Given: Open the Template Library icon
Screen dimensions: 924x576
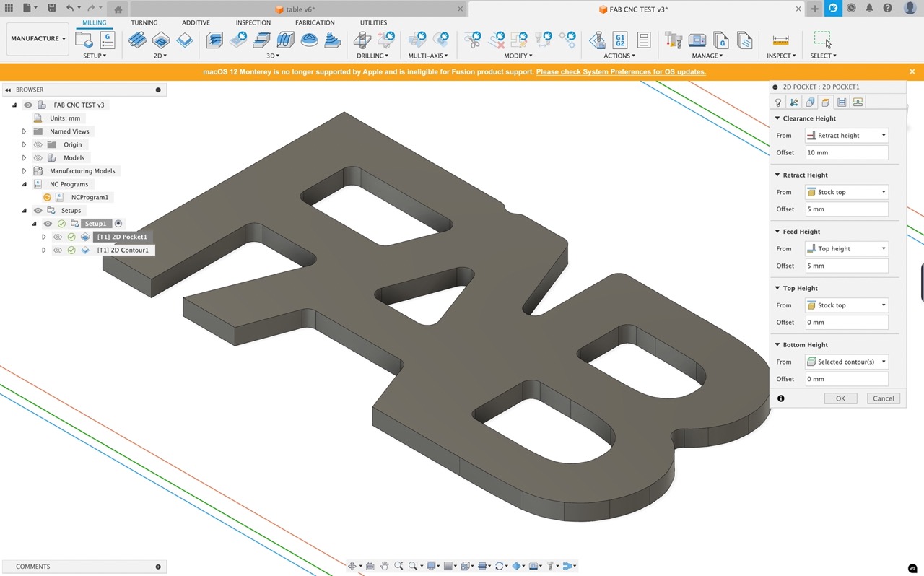Looking at the screenshot, I should point(744,40).
